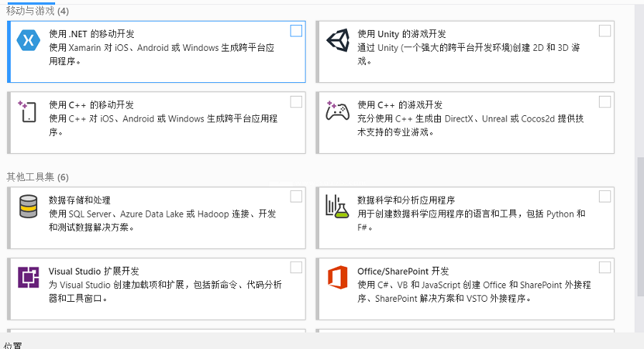Tick the Visual Studio 扩展开发 checkbox
644x349 pixels.
pos(296,267)
